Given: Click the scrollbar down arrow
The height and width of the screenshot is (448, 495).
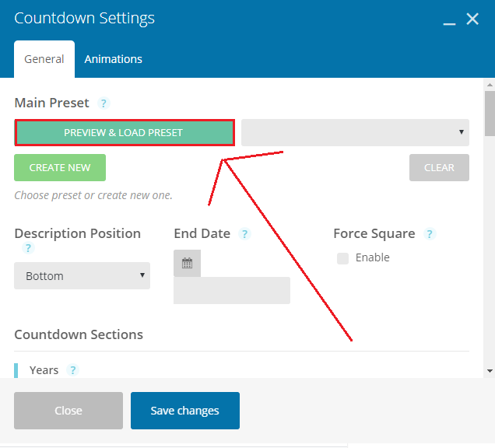Looking at the screenshot, I should pos(489,371).
